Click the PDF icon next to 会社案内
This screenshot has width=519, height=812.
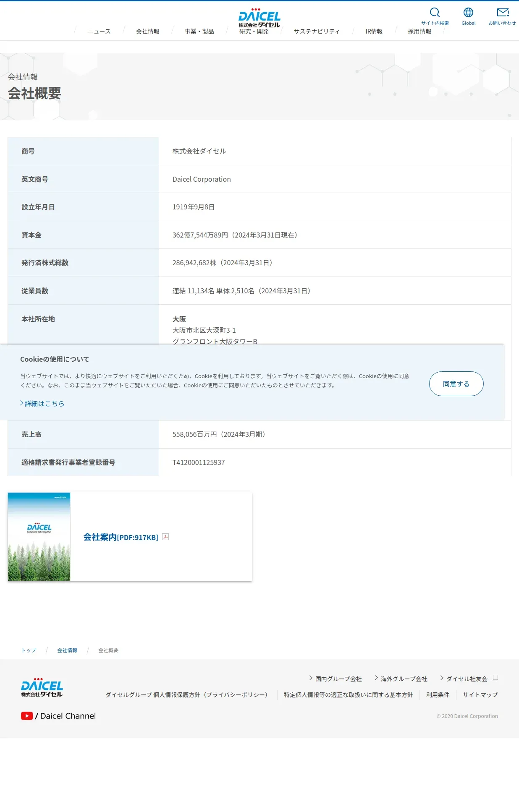click(x=165, y=537)
